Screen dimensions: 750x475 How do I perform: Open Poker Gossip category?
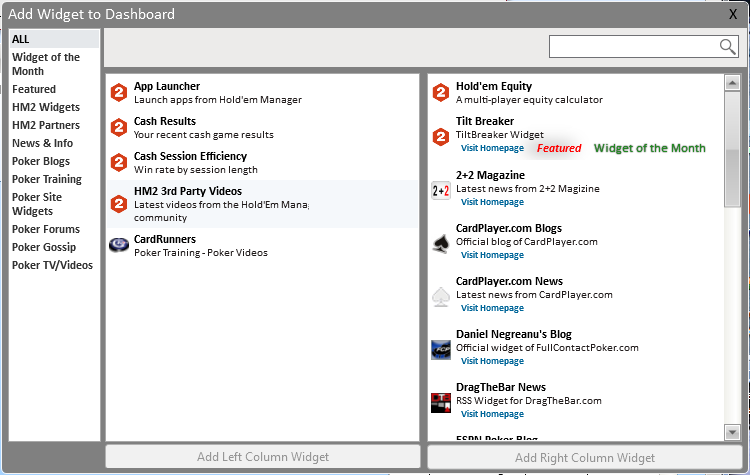(x=44, y=247)
